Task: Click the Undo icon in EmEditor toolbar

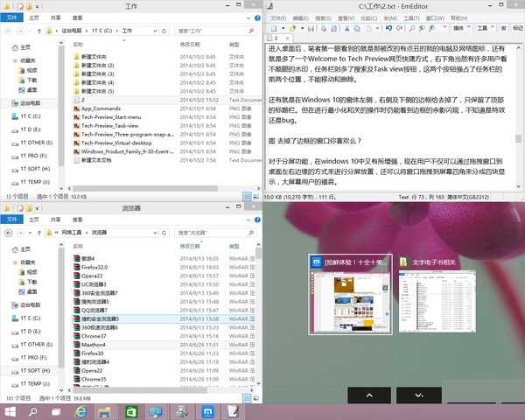Action: [x=388, y=29]
